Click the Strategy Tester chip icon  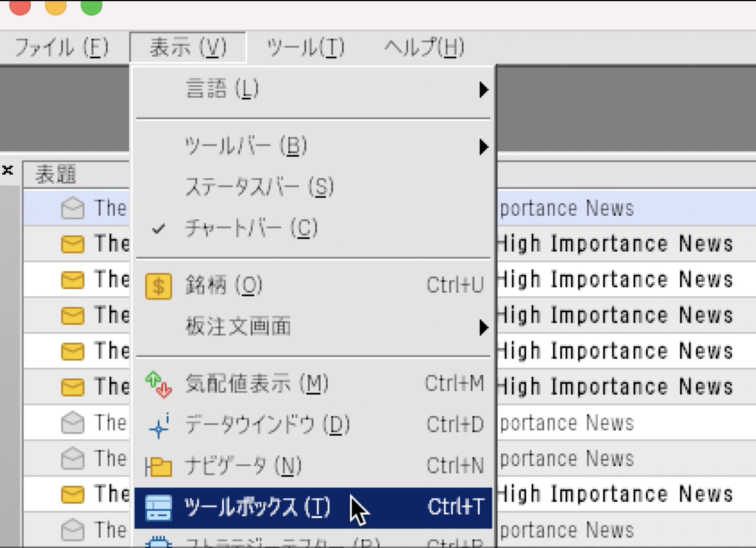click(158, 543)
